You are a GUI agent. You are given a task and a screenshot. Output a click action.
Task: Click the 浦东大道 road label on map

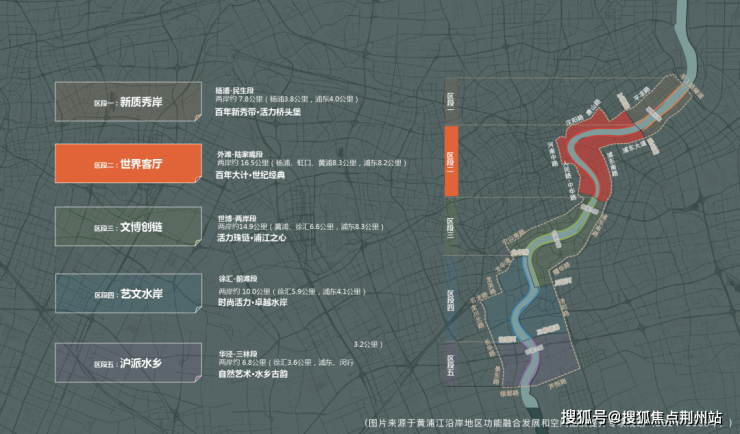pyautogui.click(x=634, y=147)
